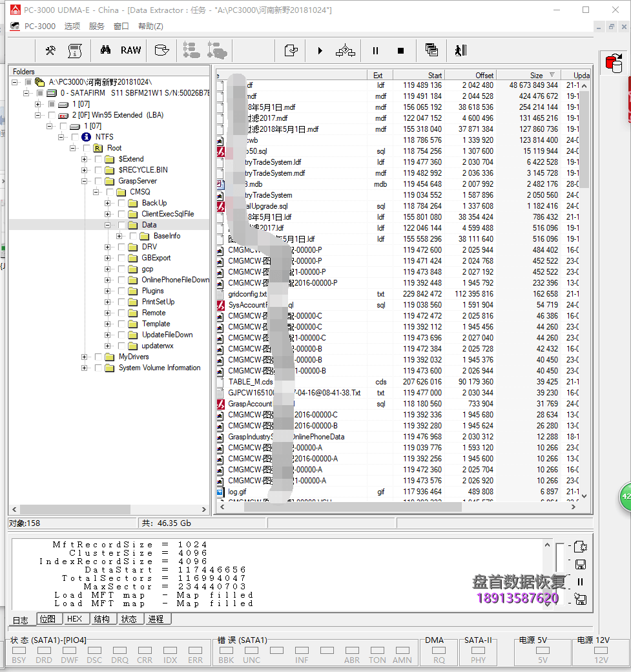The height and width of the screenshot is (672, 631).
Task: Collapse the NTFS tree node
Action: [x=61, y=137]
